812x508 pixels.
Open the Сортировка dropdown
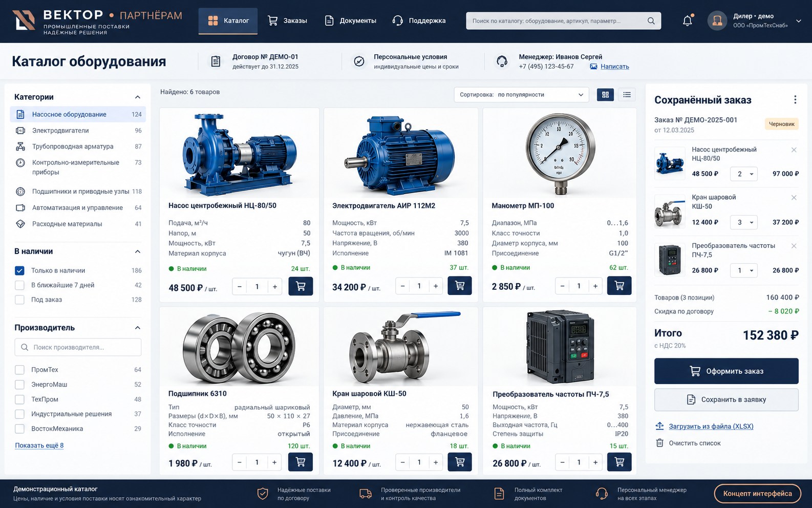pyautogui.click(x=521, y=95)
